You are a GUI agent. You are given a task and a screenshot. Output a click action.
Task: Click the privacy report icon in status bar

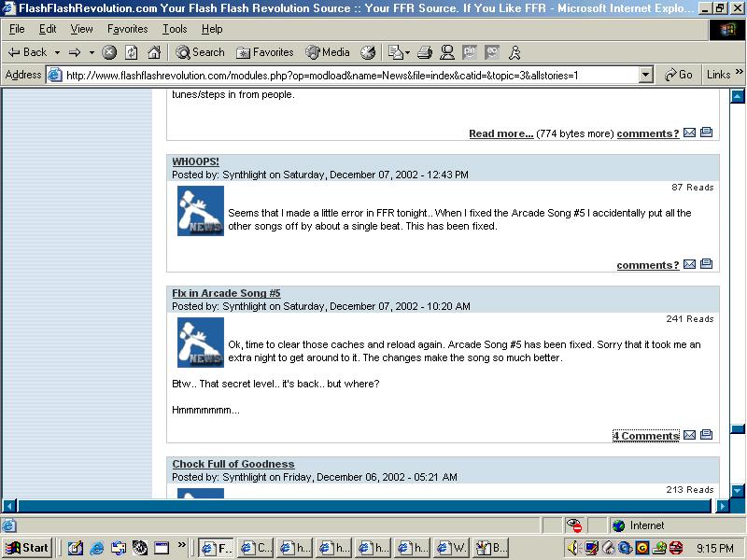click(x=574, y=525)
